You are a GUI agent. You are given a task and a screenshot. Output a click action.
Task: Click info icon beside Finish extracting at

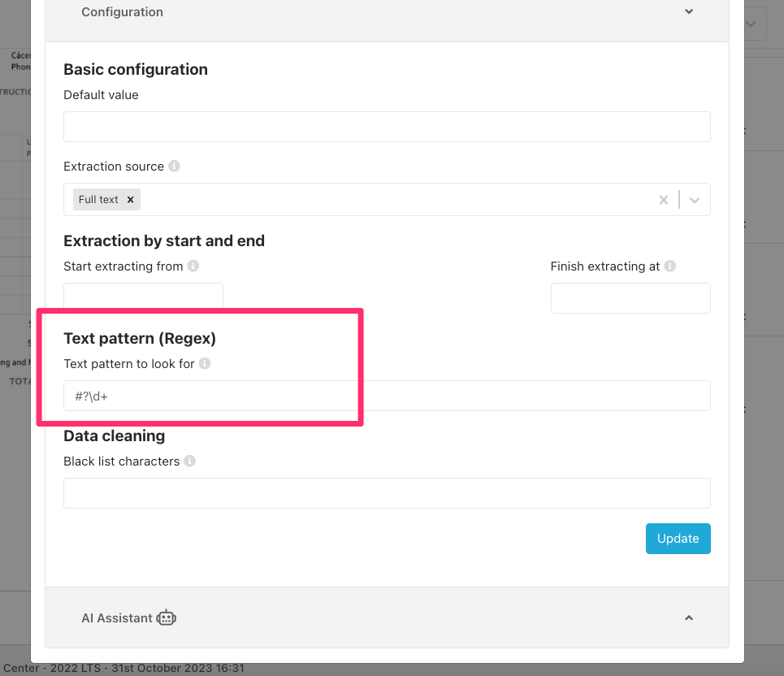[669, 266]
